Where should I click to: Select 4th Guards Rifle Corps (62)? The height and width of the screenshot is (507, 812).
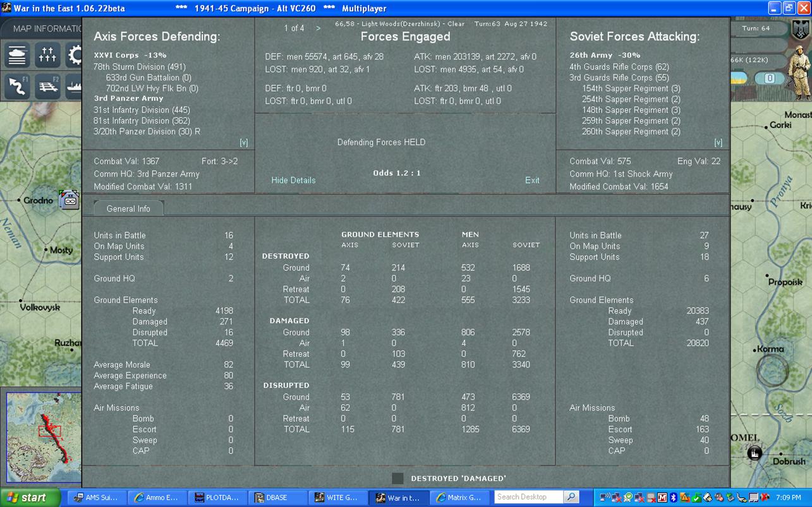click(619, 66)
